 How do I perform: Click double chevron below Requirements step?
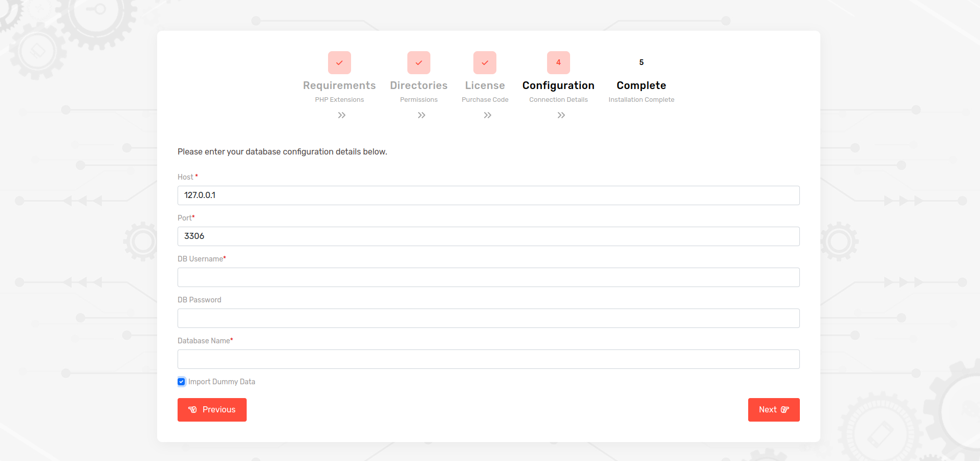pyautogui.click(x=342, y=115)
